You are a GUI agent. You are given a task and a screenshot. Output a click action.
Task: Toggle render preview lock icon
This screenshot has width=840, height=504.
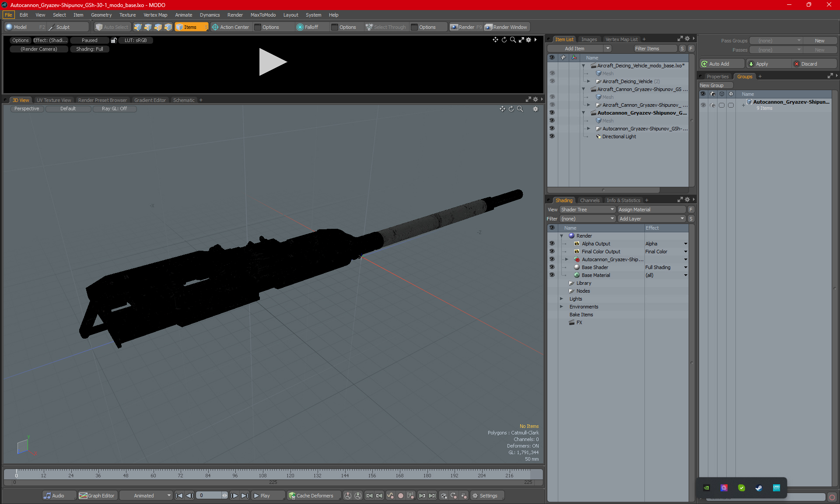[114, 40]
